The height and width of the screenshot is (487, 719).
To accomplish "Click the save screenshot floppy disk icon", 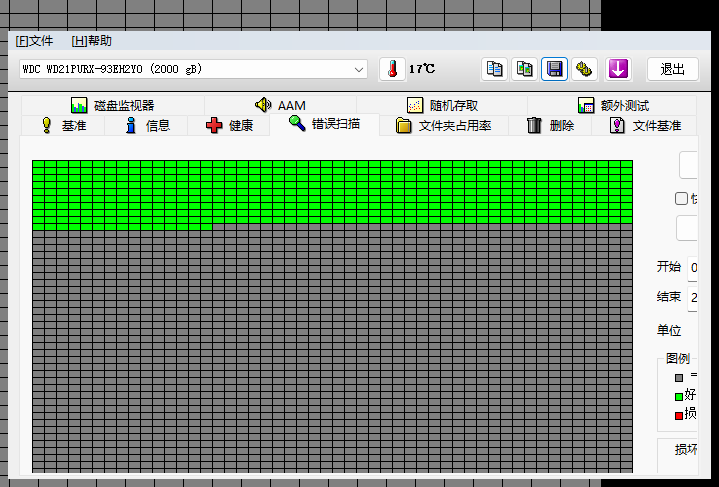I will point(555,69).
